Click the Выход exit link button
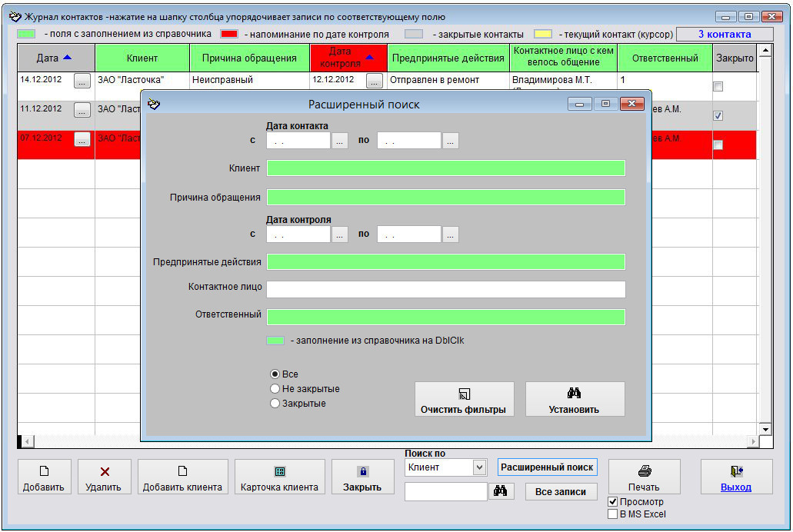Screen dimensions: 793x532 click(x=736, y=477)
